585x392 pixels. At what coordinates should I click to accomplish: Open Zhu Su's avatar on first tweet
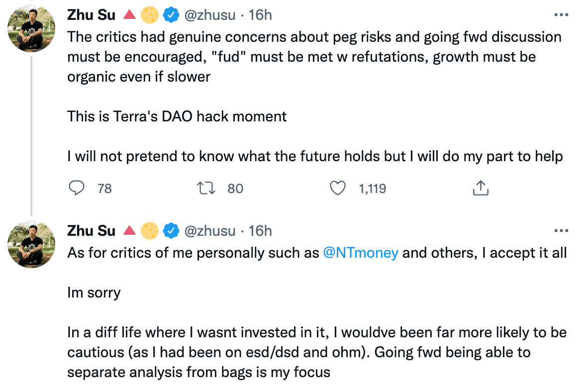(31, 29)
